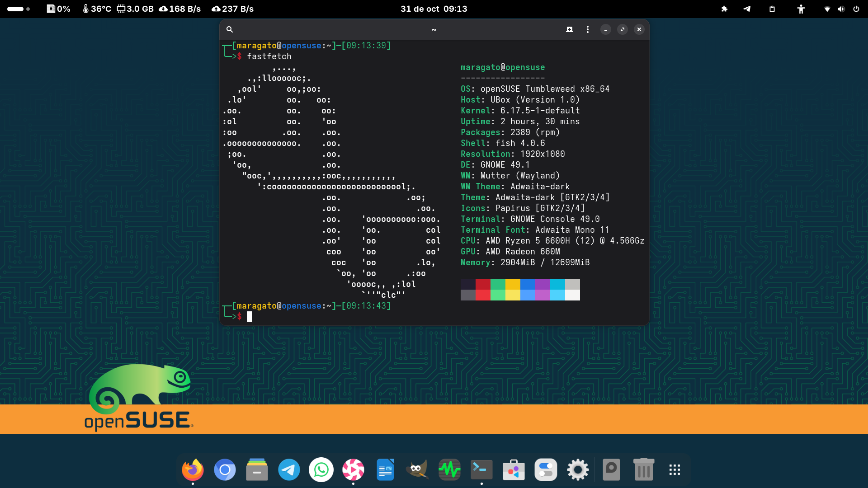Open the terminal search tool
Image resolution: width=868 pixels, height=488 pixels.
pyautogui.click(x=230, y=29)
